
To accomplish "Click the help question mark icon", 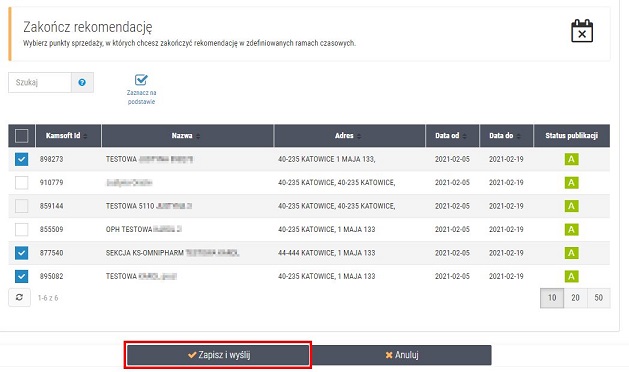I will 82,82.
